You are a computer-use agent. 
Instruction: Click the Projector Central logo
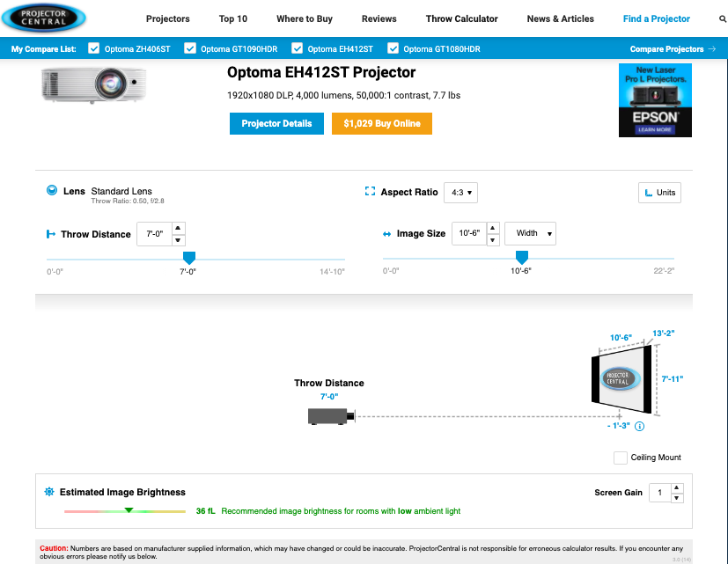pos(44,18)
